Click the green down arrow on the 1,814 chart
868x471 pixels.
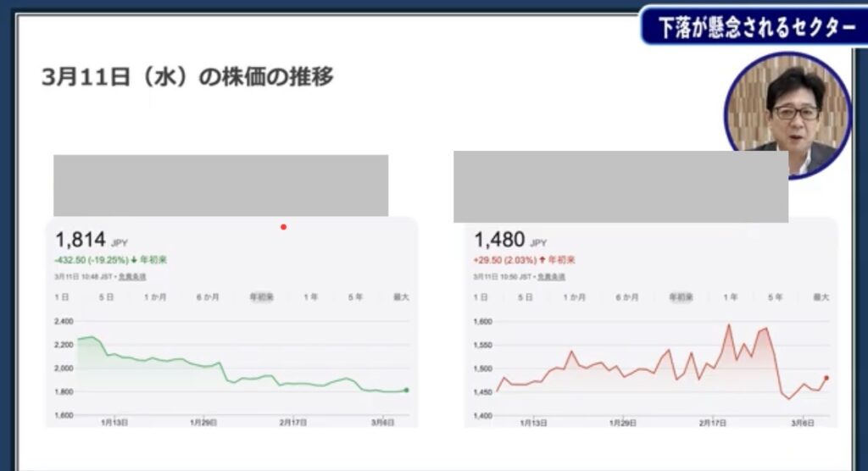132,261
